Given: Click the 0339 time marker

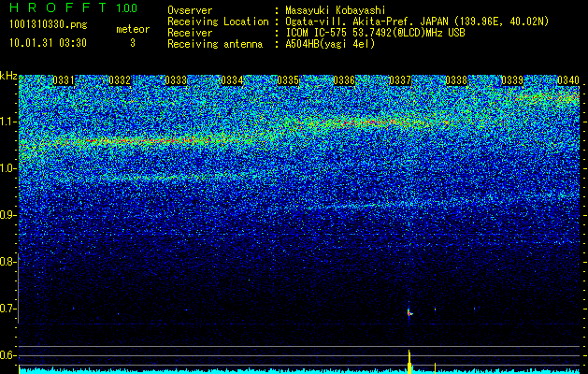Looking at the screenshot, I should coord(512,80).
